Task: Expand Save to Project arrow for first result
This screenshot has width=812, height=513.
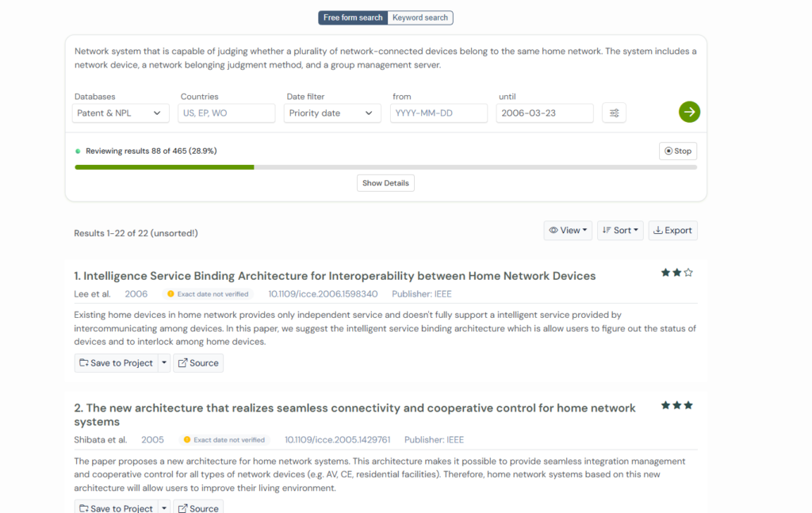Action: 164,363
